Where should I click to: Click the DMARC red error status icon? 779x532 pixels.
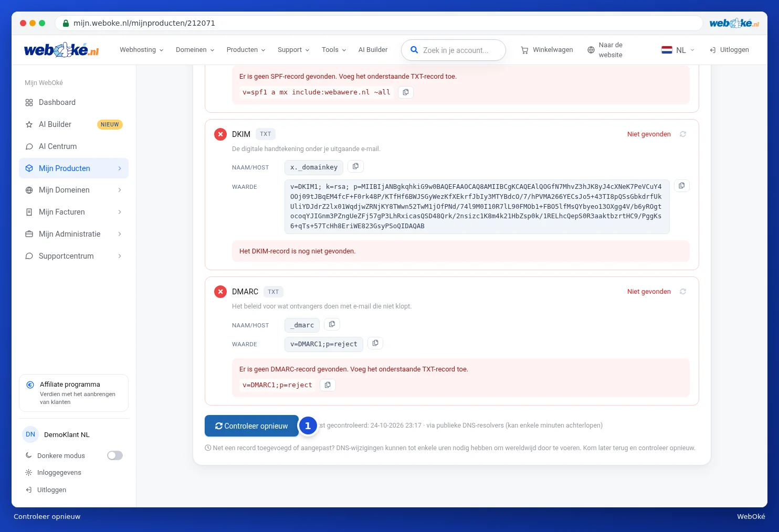(x=220, y=292)
